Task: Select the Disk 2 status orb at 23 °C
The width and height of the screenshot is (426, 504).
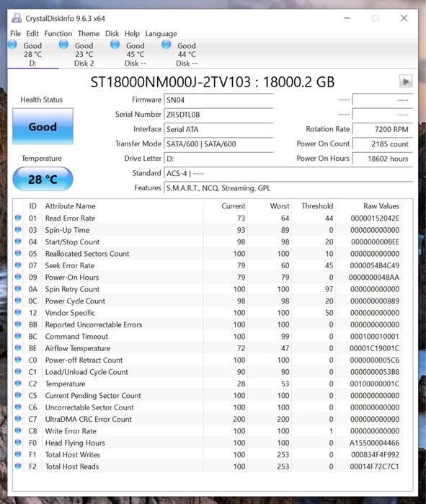Action: (x=64, y=45)
